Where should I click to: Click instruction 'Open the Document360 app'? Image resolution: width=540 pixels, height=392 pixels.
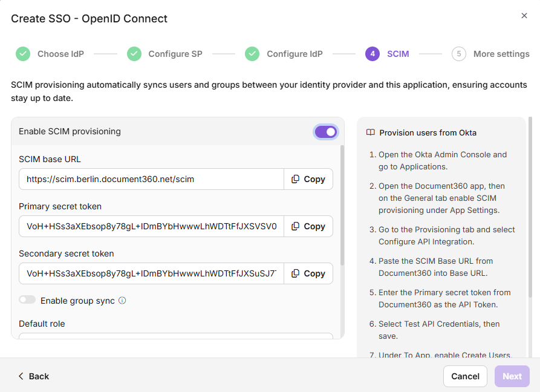pyautogui.click(x=441, y=198)
